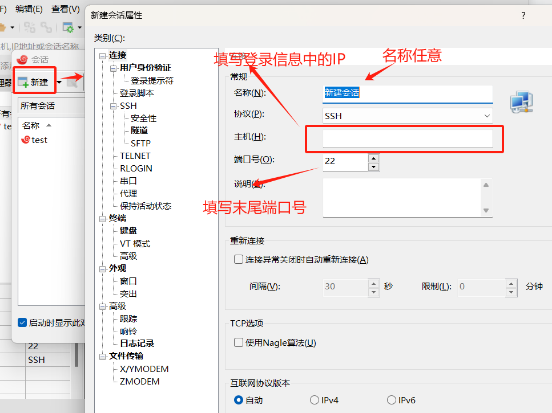Select the test session icon in list
This screenshot has width=552, height=413.
[25, 140]
